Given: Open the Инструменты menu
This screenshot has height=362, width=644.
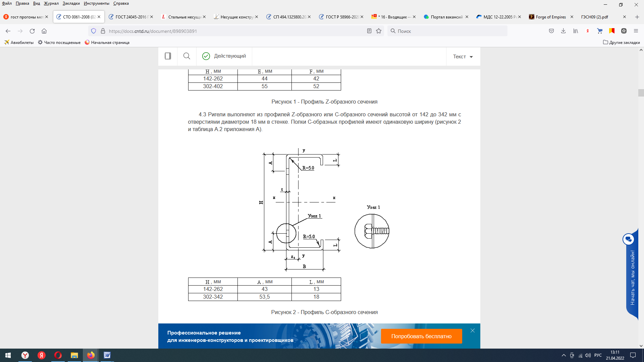Looking at the screenshot, I should (97, 3).
